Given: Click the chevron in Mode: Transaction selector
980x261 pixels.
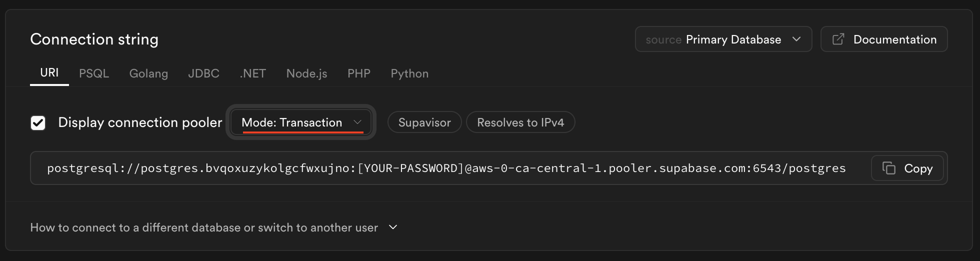Looking at the screenshot, I should click(x=357, y=122).
